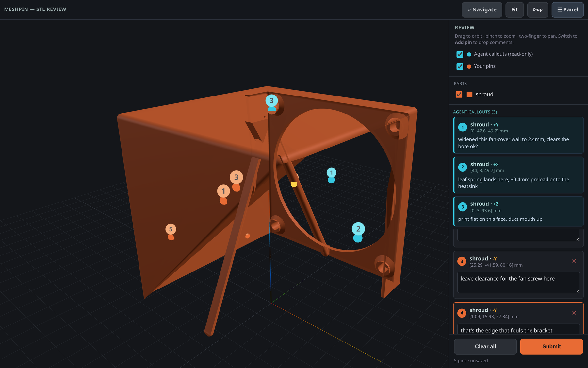Click cyan badge 2 in agent callouts
The width and height of the screenshot is (588, 368).
[x=463, y=167]
